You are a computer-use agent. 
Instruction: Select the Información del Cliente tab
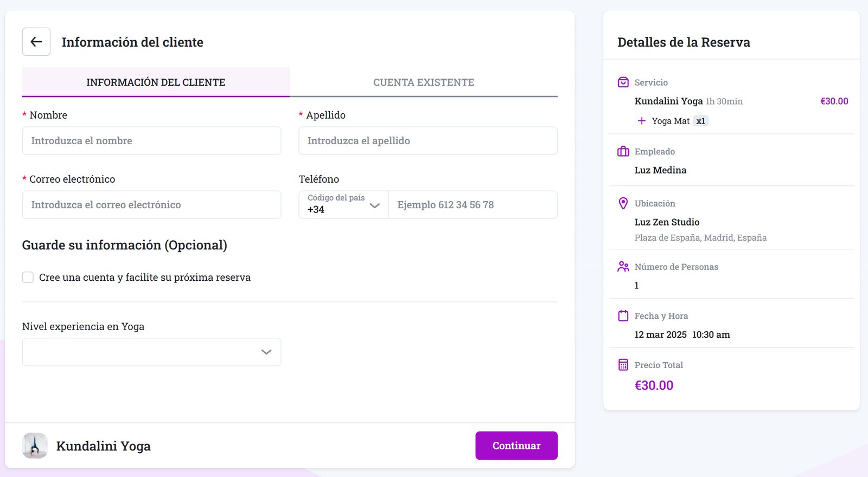pyautogui.click(x=156, y=82)
